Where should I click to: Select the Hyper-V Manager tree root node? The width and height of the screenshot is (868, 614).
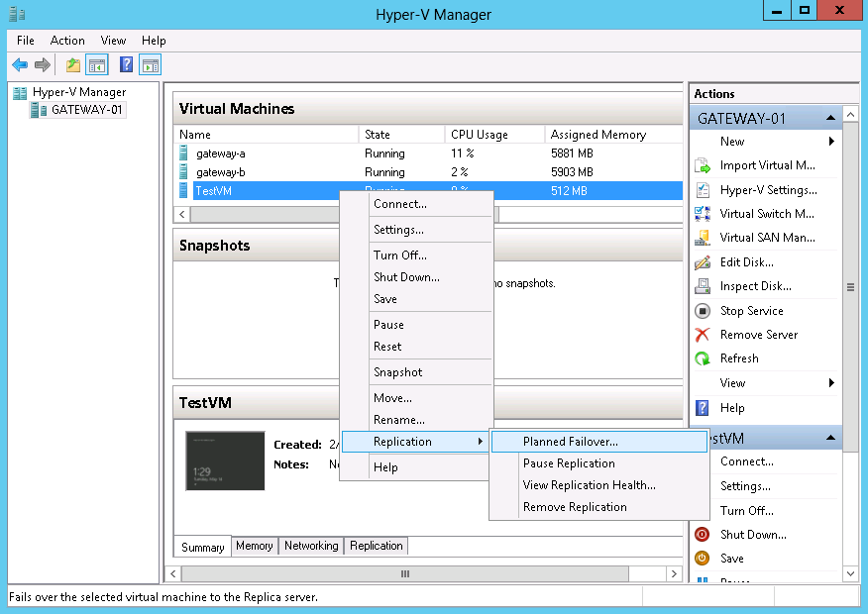coord(79,92)
